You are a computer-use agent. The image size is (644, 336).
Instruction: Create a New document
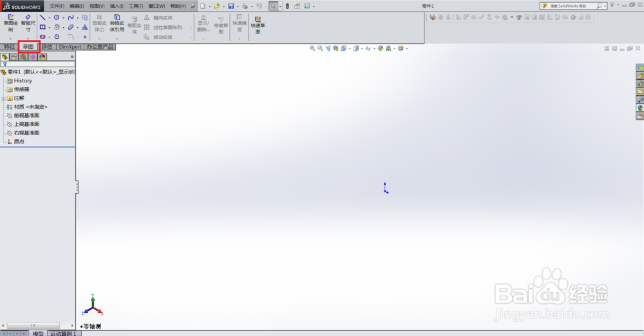pos(203,6)
